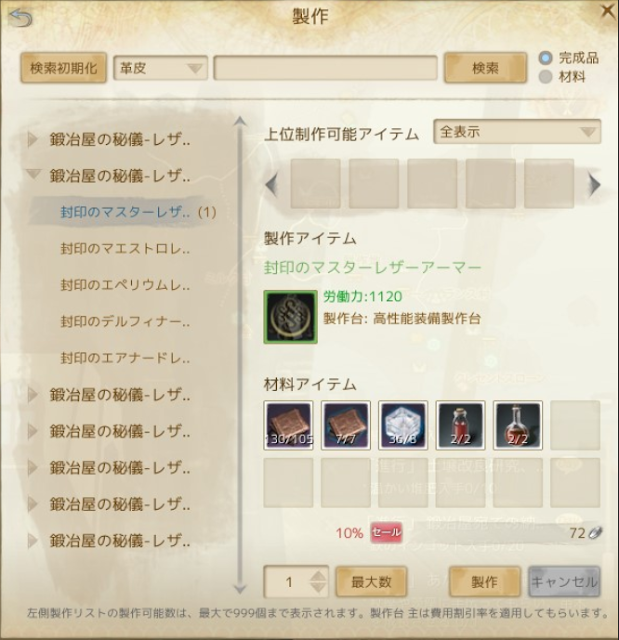Screen dimensions: 619x640
Task: Click the left arrow of upper craftable items
Action: coord(271,184)
